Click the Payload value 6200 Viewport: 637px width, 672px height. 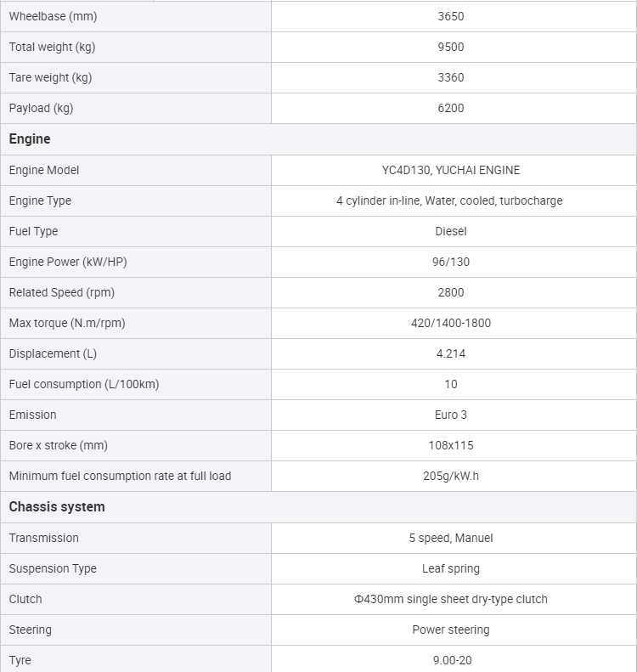tap(451, 108)
